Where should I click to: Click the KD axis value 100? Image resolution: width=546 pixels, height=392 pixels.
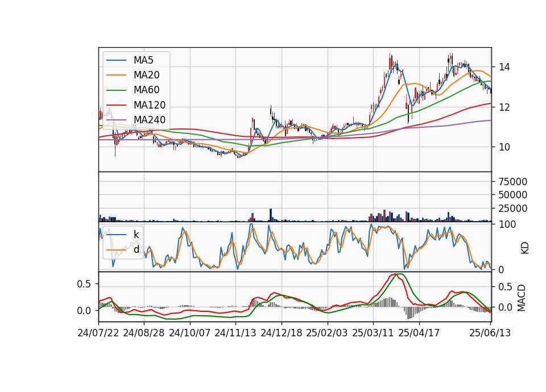[507, 224]
